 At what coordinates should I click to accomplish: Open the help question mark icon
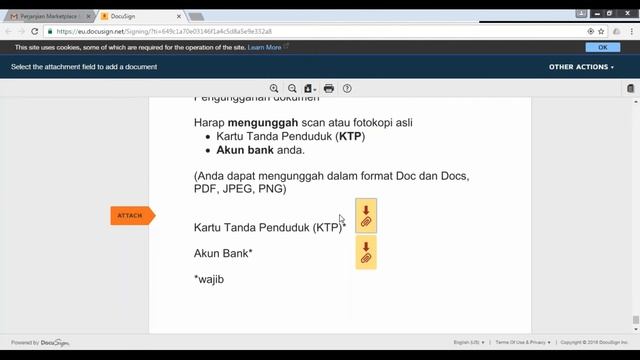tap(347, 89)
